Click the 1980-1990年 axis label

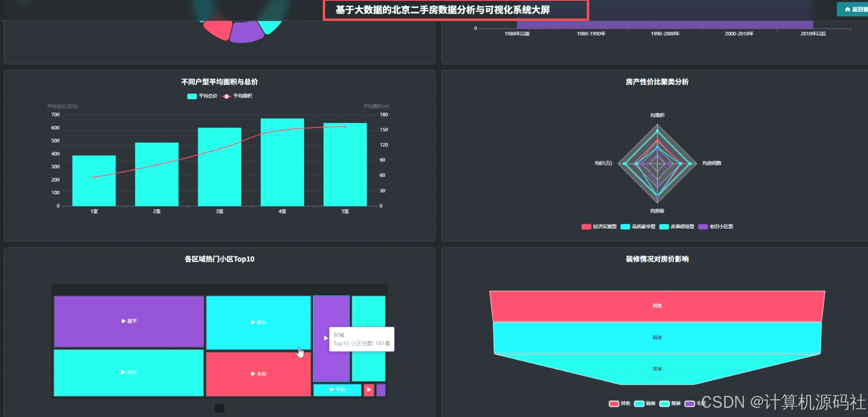(x=591, y=34)
